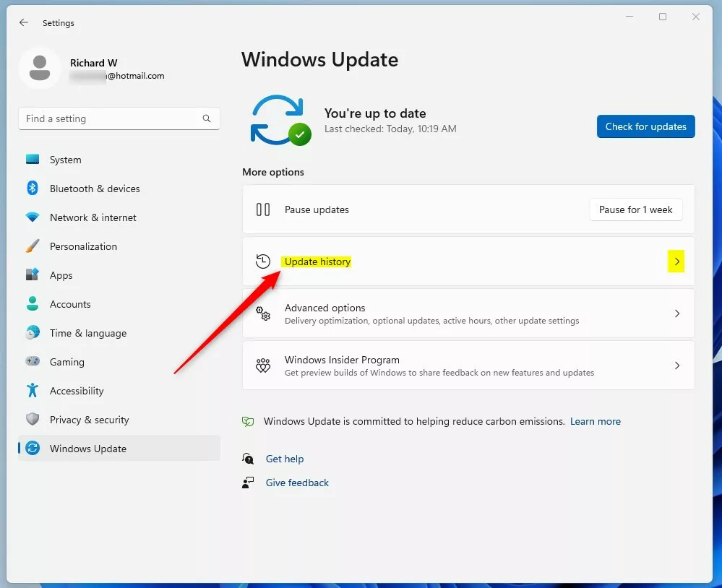722x588 pixels.
Task: Open Advanced options label
Action: 325,308
